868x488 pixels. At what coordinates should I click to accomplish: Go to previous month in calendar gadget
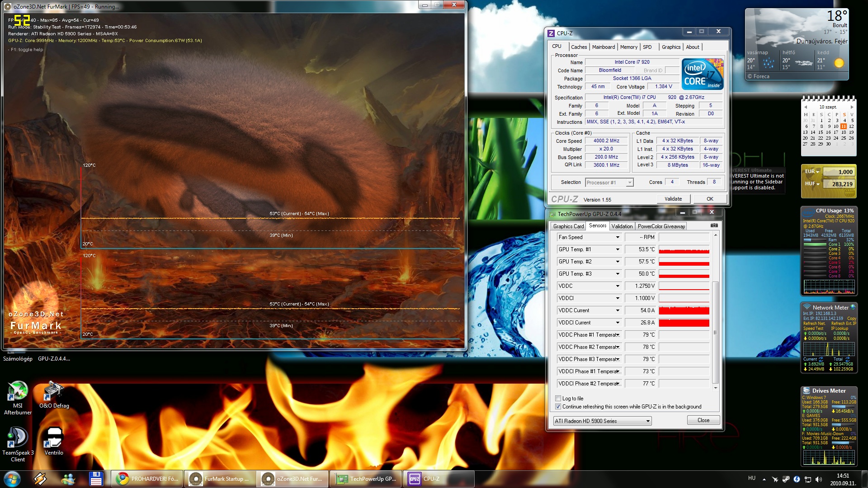[x=805, y=107]
